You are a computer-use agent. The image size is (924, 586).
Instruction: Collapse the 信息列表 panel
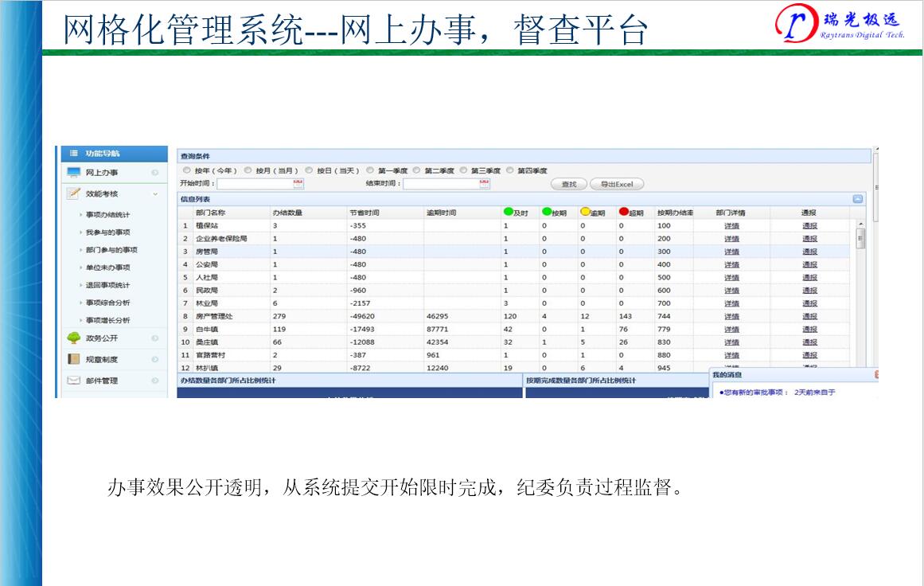click(858, 199)
